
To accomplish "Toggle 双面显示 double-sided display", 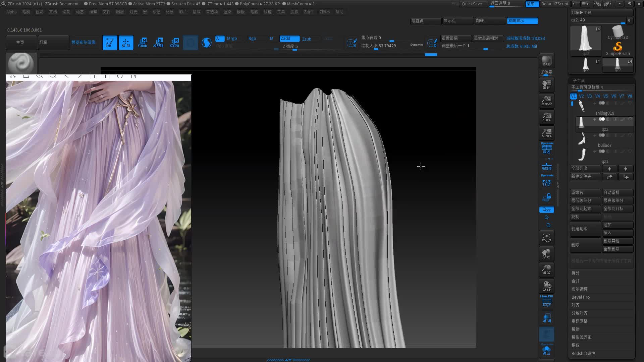I will click(522, 21).
